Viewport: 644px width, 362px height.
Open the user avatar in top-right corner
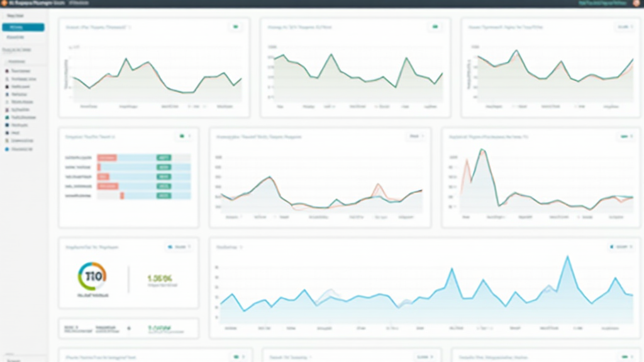coord(638,3)
